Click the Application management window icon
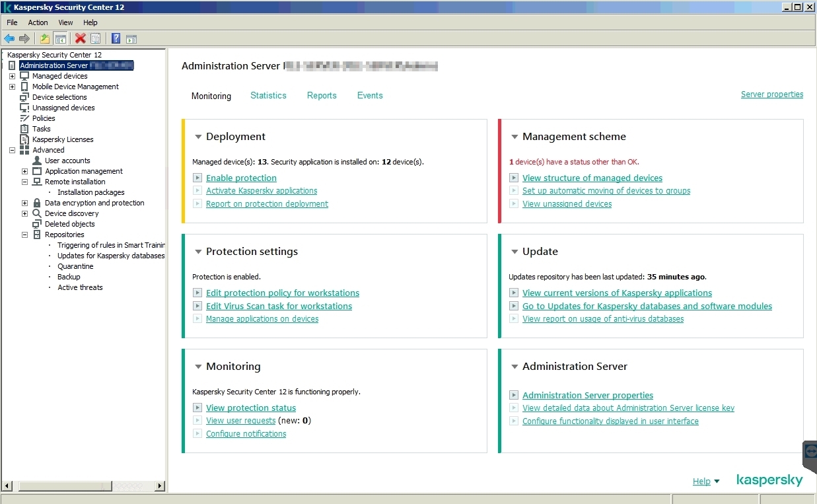This screenshot has width=817, height=504. coord(37,171)
